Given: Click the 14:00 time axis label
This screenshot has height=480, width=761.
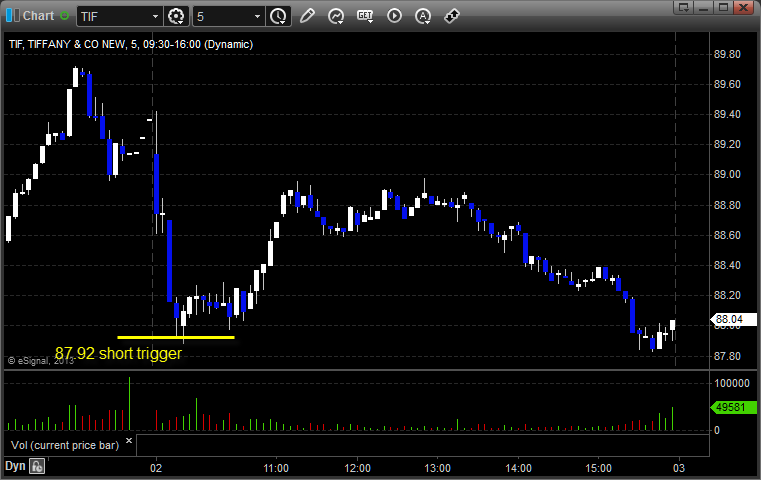Looking at the screenshot, I should pyautogui.click(x=518, y=468).
